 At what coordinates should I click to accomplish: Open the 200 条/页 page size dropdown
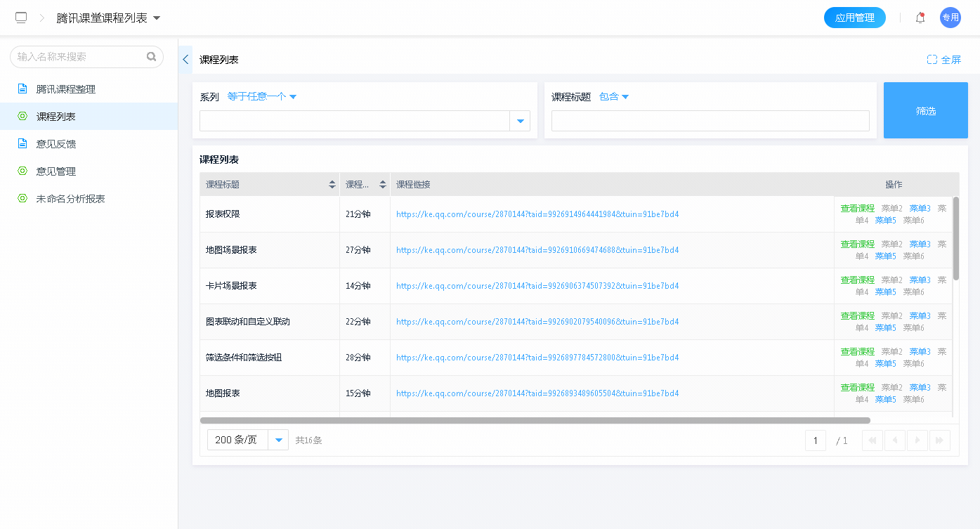point(278,440)
